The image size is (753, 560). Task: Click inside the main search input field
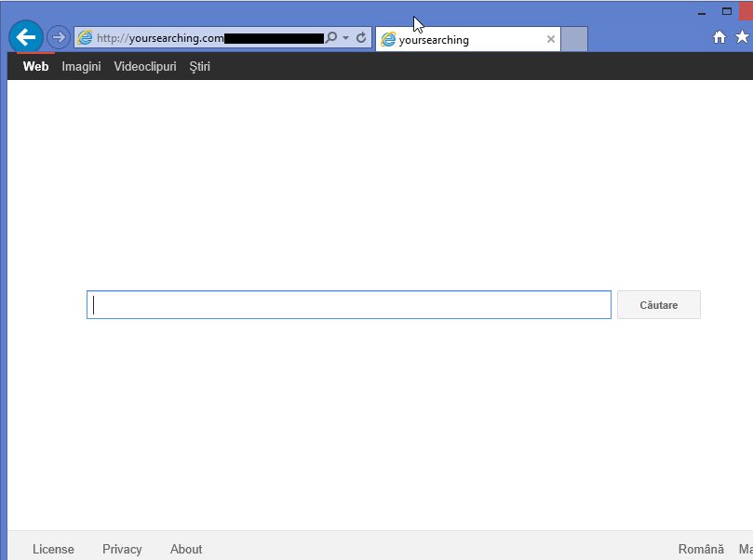pos(349,304)
